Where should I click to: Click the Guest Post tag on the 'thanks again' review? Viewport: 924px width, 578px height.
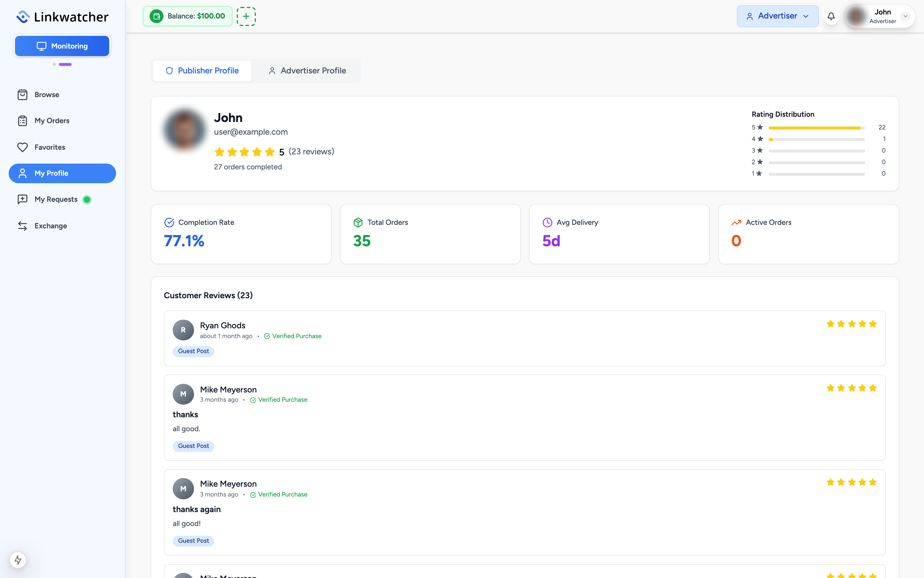click(193, 541)
